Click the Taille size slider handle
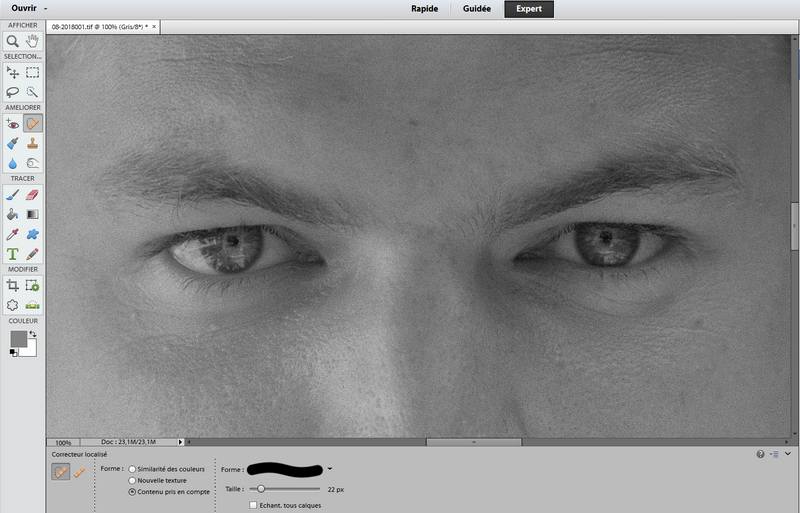Screen dimensions: 800x513 tap(261, 489)
